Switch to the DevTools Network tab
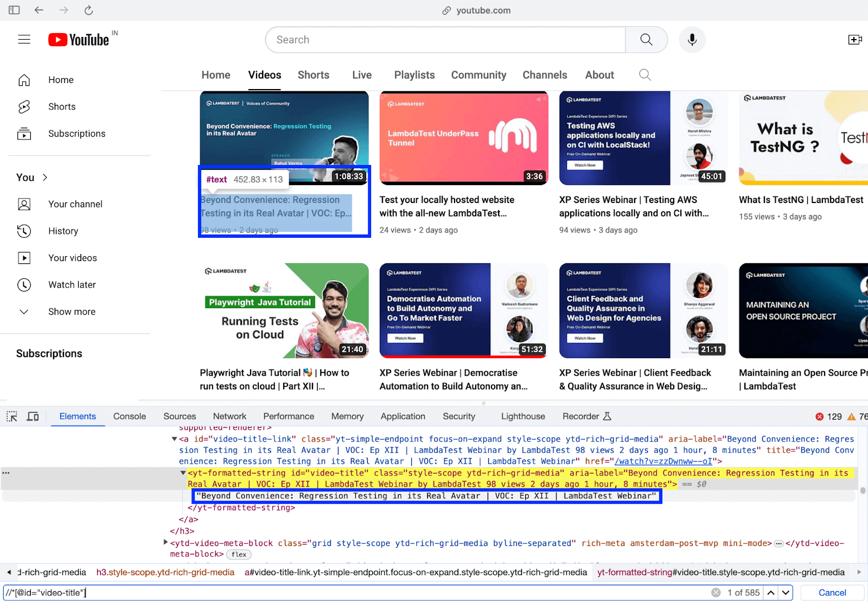This screenshot has width=868, height=602. click(x=229, y=416)
